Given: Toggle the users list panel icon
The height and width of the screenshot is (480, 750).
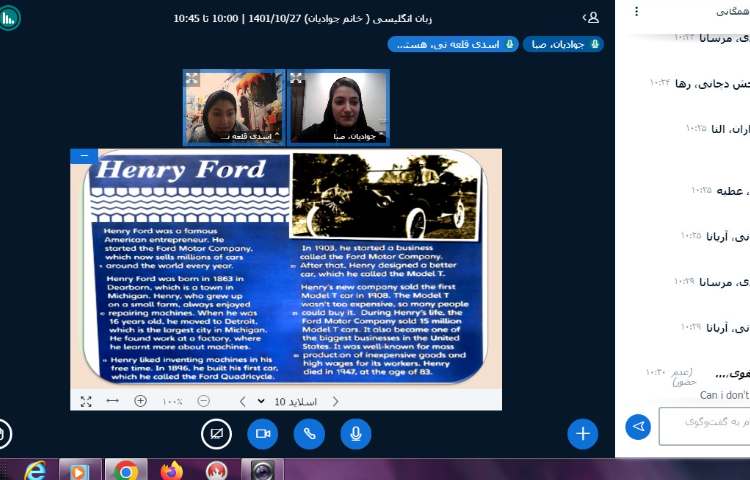Looking at the screenshot, I should pos(591,18).
